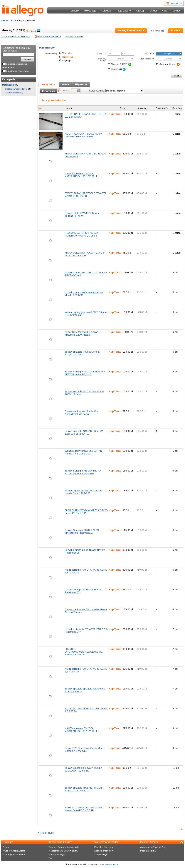Screen dimensions: 185x868
Task: Click the star icon next to MarcinJC
Action: click(x=28, y=31)
